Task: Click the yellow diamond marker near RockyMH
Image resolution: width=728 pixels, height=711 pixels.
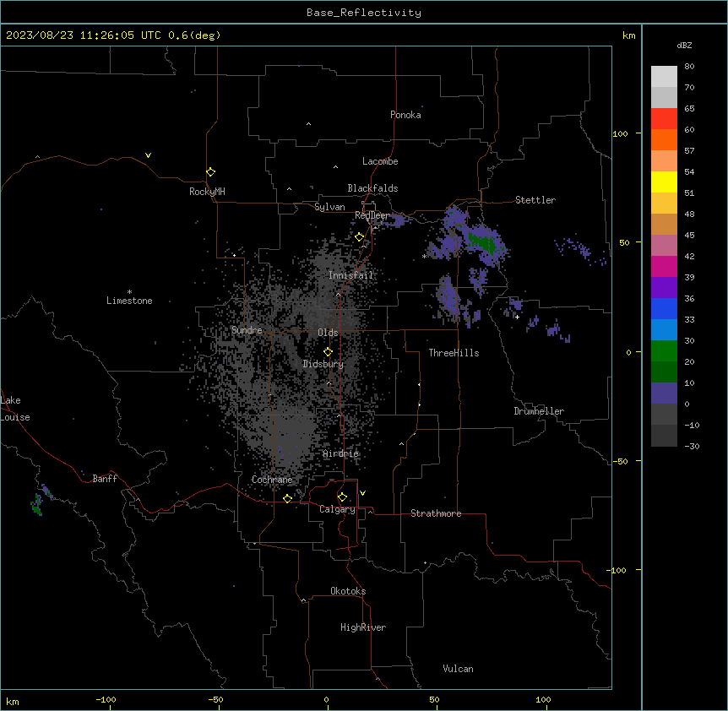Action: (211, 172)
